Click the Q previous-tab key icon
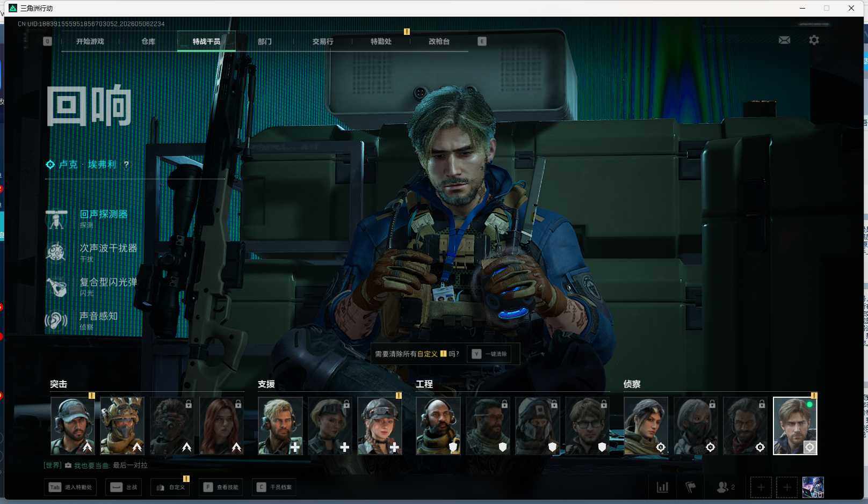Screen dimensions: 868x504 coord(47,41)
